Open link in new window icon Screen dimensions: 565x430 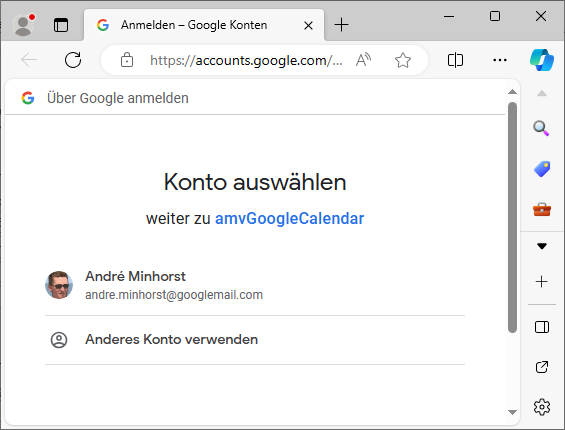pos(542,367)
